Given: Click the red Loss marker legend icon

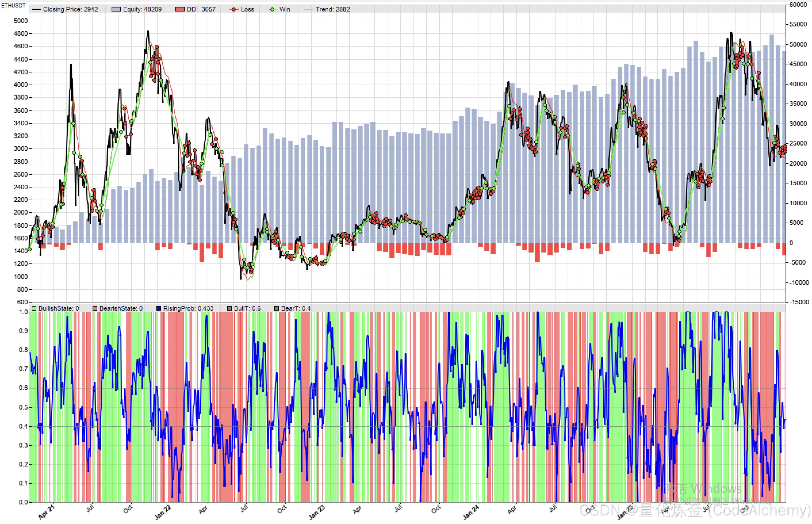Looking at the screenshot, I should [x=234, y=9].
